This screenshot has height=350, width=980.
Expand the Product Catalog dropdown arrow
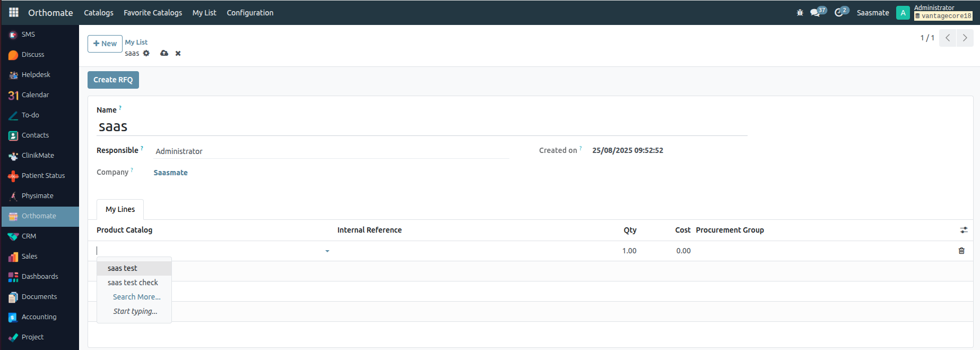(327, 251)
